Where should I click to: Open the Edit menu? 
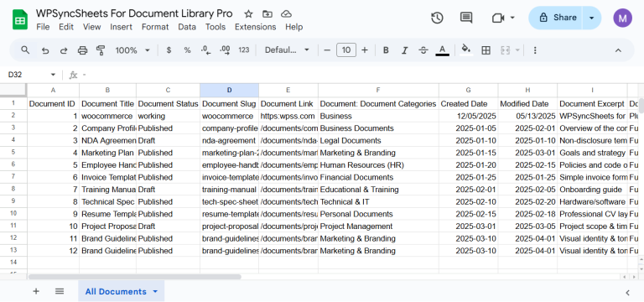[66, 27]
